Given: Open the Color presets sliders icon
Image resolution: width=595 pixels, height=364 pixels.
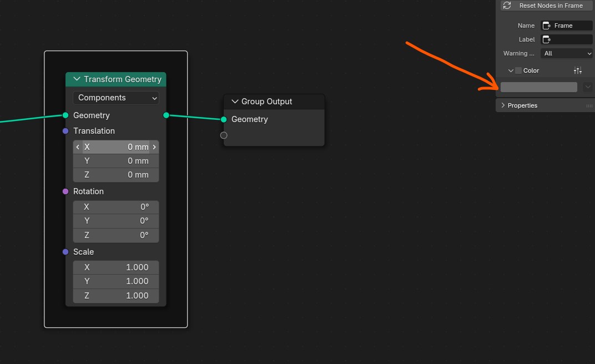Looking at the screenshot, I should [578, 70].
